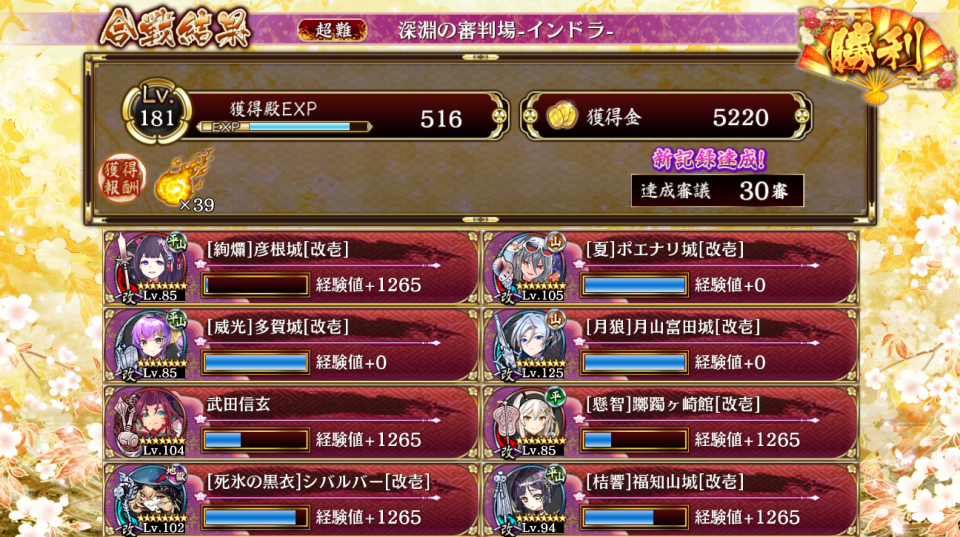Select the ポエナリ城 character portrait
This screenshot has width=960, height=537.
coord(530,268)
